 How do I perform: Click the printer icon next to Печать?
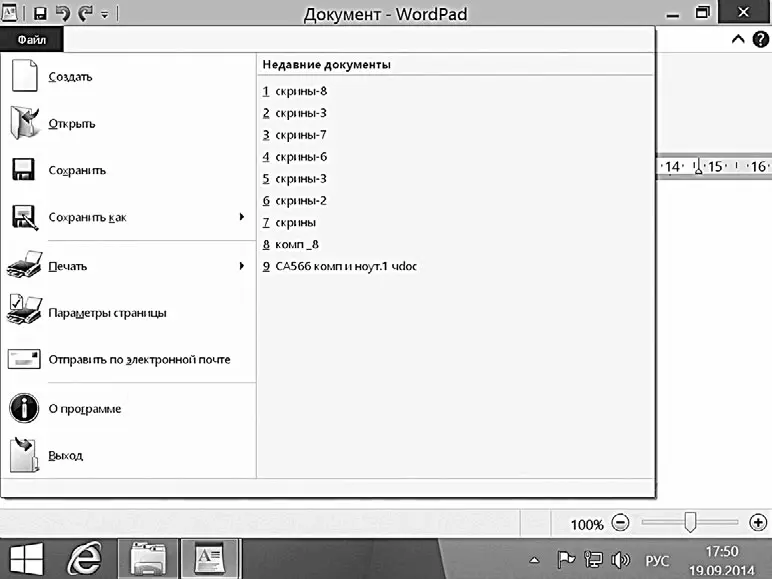pos(24,267)
